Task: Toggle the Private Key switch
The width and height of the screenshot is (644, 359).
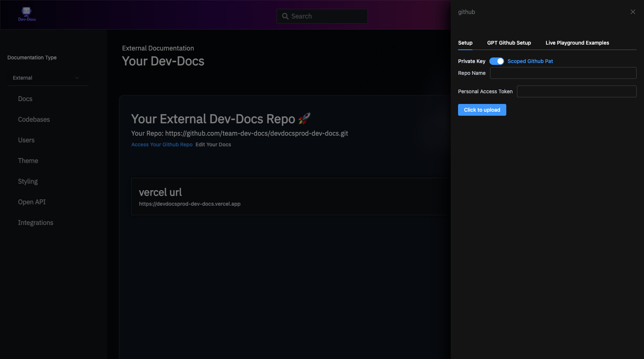Action: (x=496, y=61)
